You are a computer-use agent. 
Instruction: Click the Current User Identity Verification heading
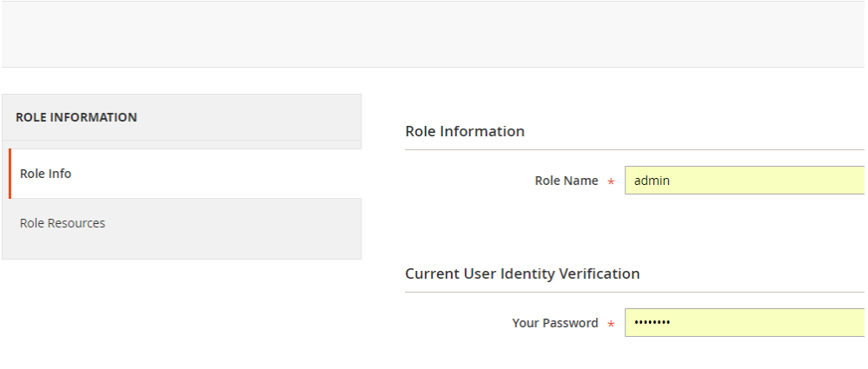pos(522,273)
